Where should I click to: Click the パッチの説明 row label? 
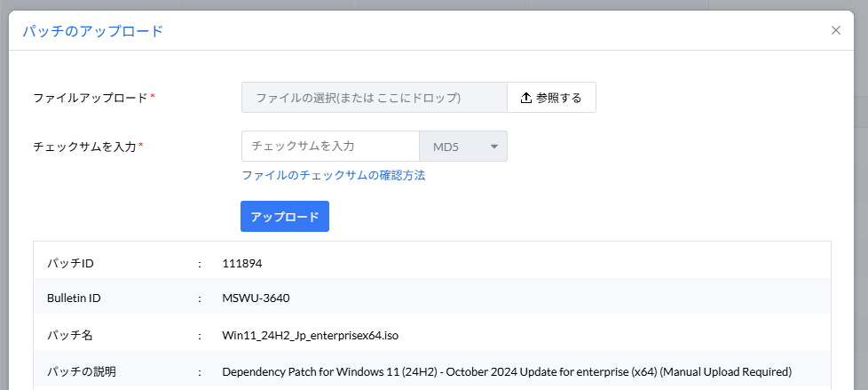(82, 370)
